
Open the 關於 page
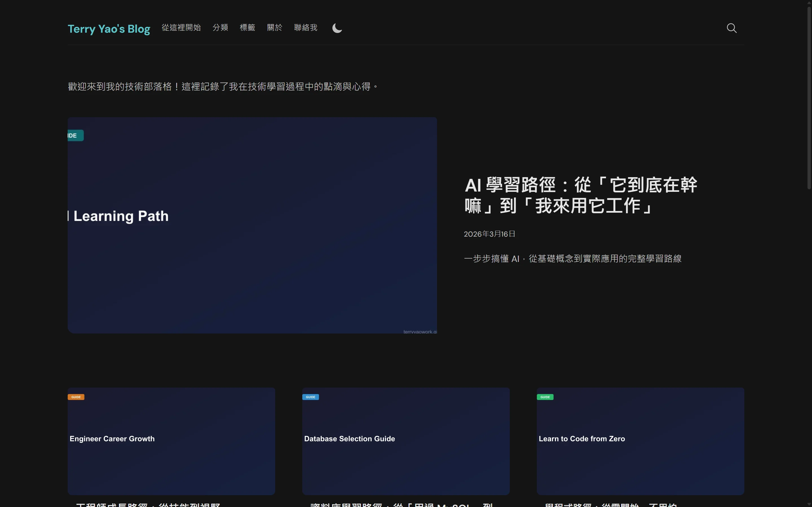(274, 28)
